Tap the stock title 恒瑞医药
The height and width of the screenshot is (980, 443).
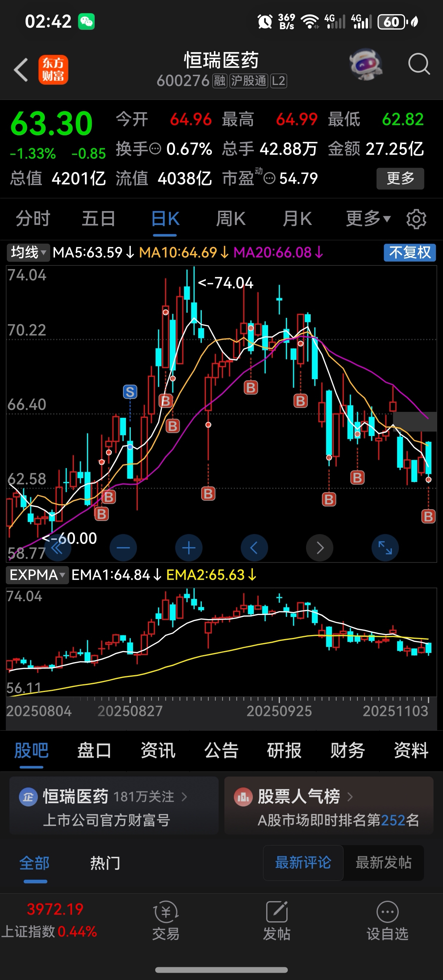(x=221, y=60)
